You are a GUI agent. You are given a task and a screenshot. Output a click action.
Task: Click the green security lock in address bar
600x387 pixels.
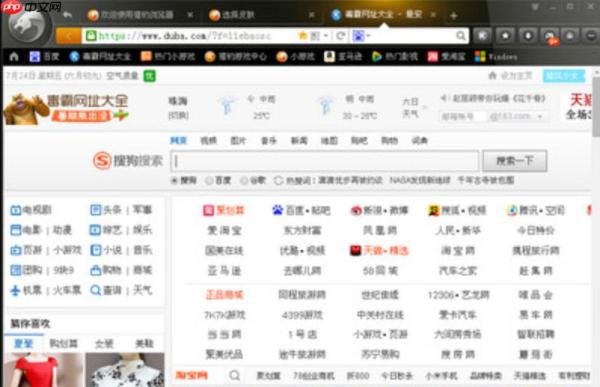(x=91, y=36)
